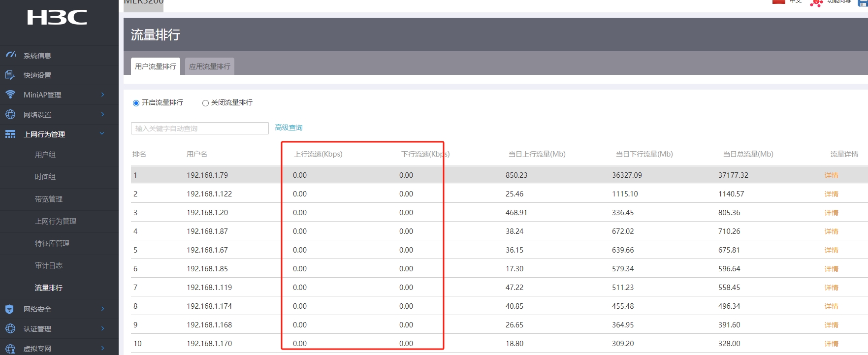Viewport: 868px width, 355px height.
Task: Expand MiniAP管理 chevron
Action: pyautogui.click(x=103, y=95)
